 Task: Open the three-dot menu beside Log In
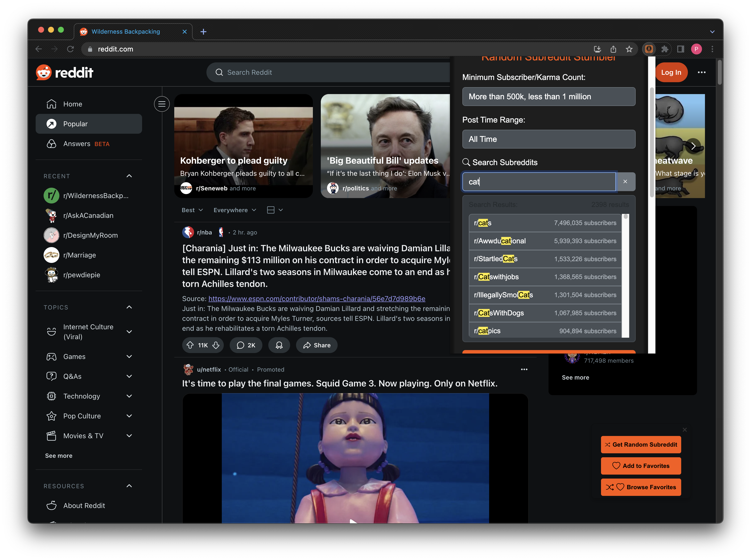pyautogui.click(x=701, y=72)
